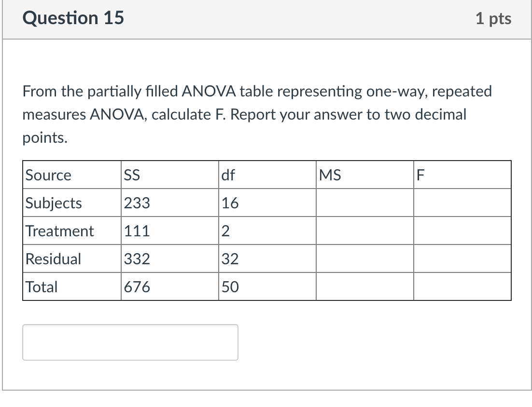Click the empty MS cell for Treatment
Image resolution: width=532 pixels, height=407 pixels.
(x=364, y=231)
